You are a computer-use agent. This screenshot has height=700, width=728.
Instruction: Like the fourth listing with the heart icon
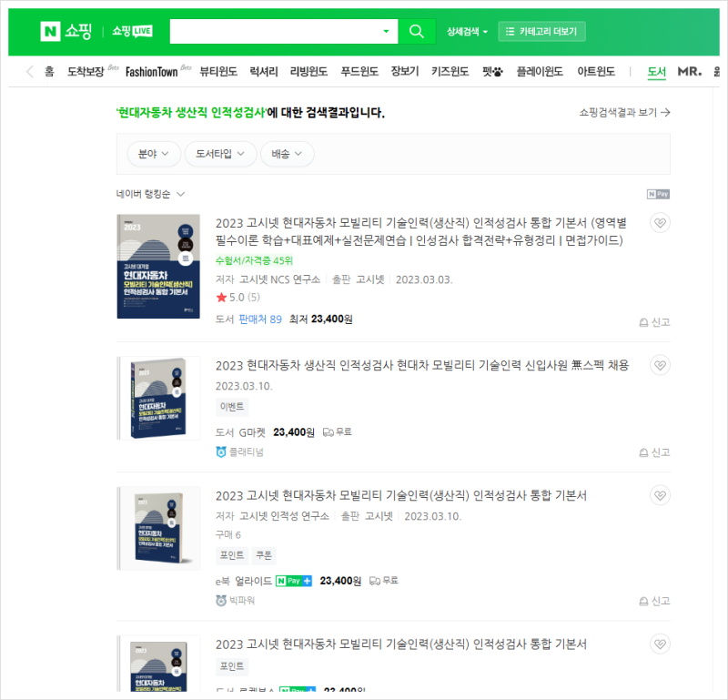660,644
